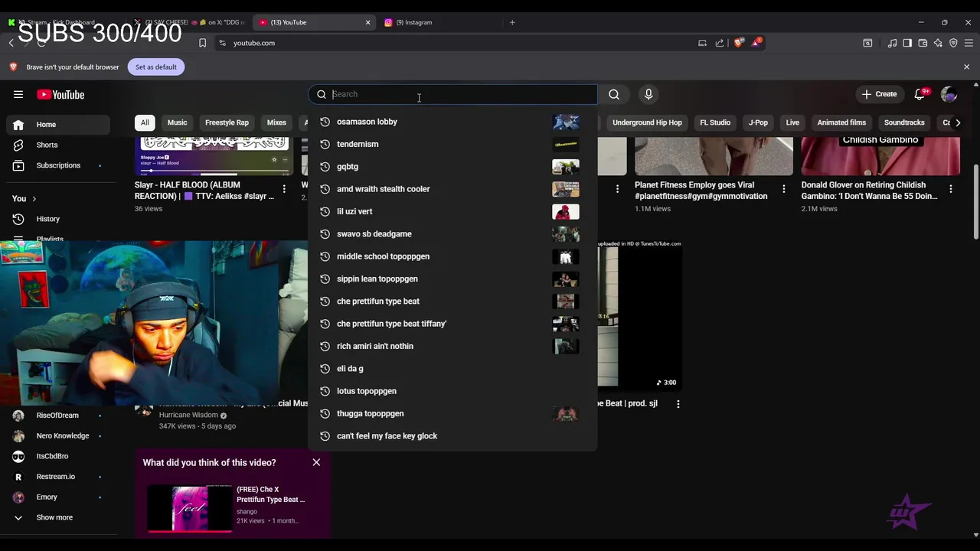Open Leo AI sparkle icon

point(938,43)
